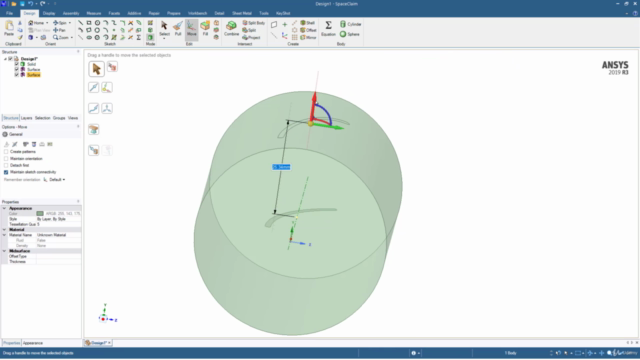
Task: Switch to the Appearance tab at bottom
Action: click(x=33, y=343)
